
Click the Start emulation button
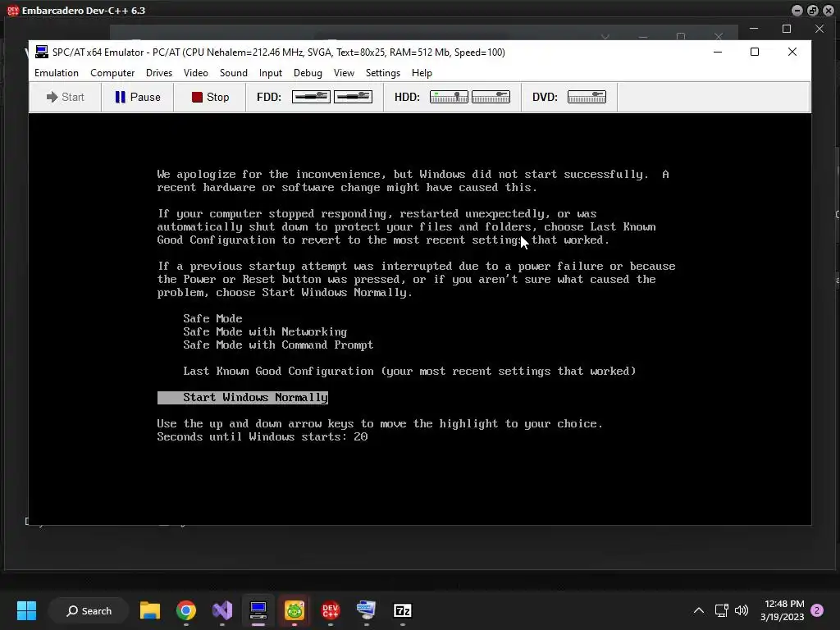pos(66,97)
